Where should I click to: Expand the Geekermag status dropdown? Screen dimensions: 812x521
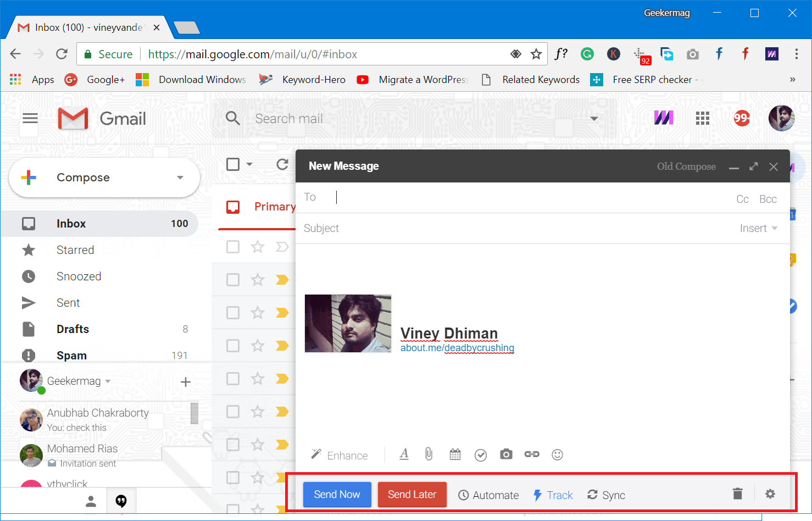108,381
